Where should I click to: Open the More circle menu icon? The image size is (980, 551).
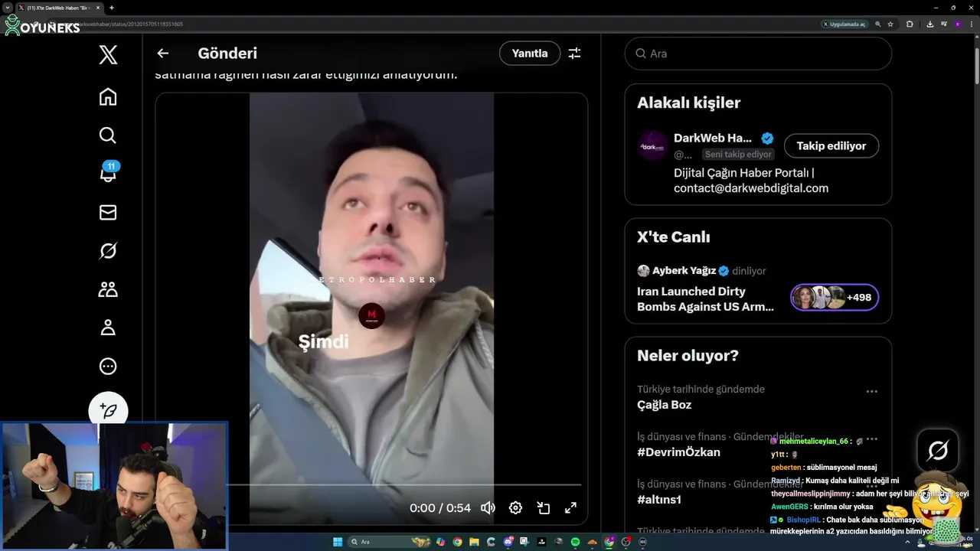click(108, 367)
